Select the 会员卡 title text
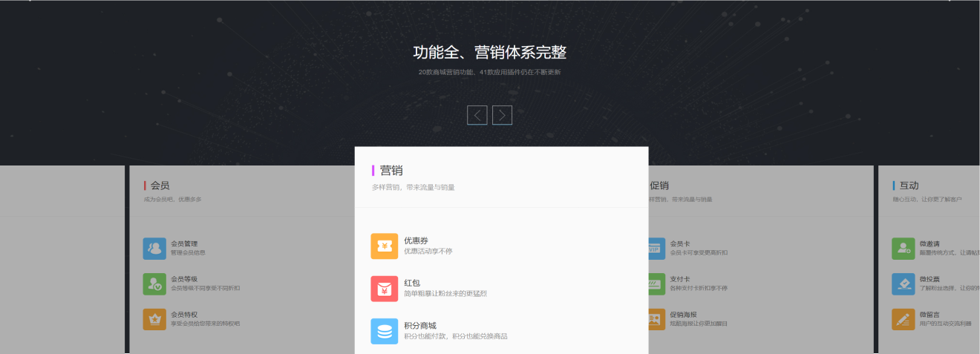 click(x=680, y=243)
